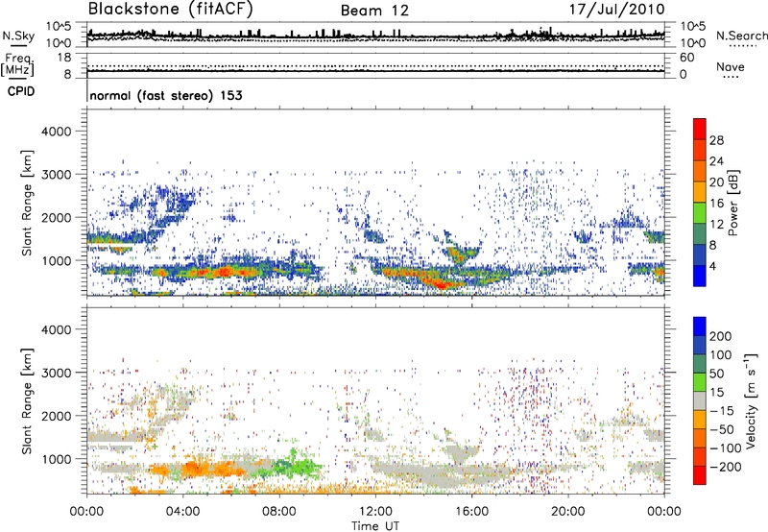768x532 pixels.
Task: Click 'Slant Range [km]' label of power panel
Action: pyautogui.click(x=27, y=203)
